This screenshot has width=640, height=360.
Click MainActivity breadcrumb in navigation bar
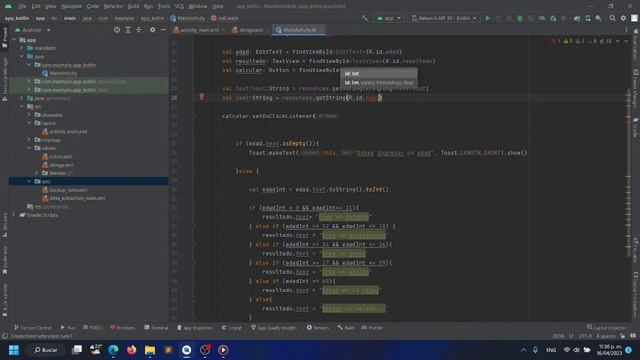click(188, 18)
